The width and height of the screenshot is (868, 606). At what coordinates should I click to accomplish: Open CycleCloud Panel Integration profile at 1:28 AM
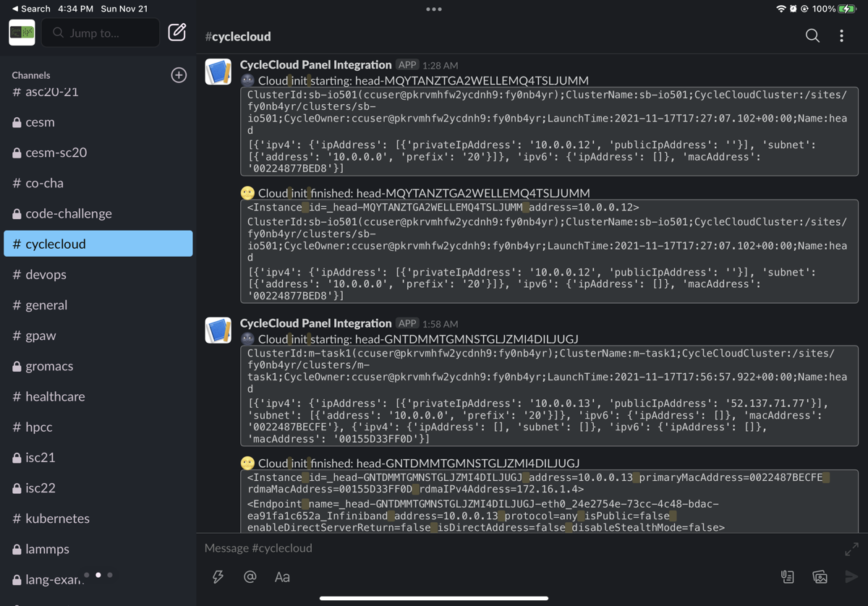pyautogui.click(x=315, y=64)
